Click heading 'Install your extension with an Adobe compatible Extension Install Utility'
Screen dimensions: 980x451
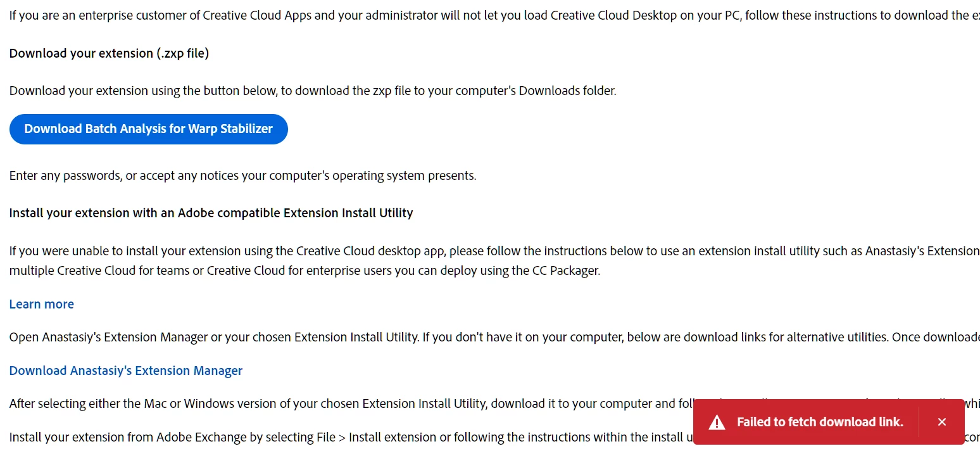pyautogui.click(x=211, y=213)
